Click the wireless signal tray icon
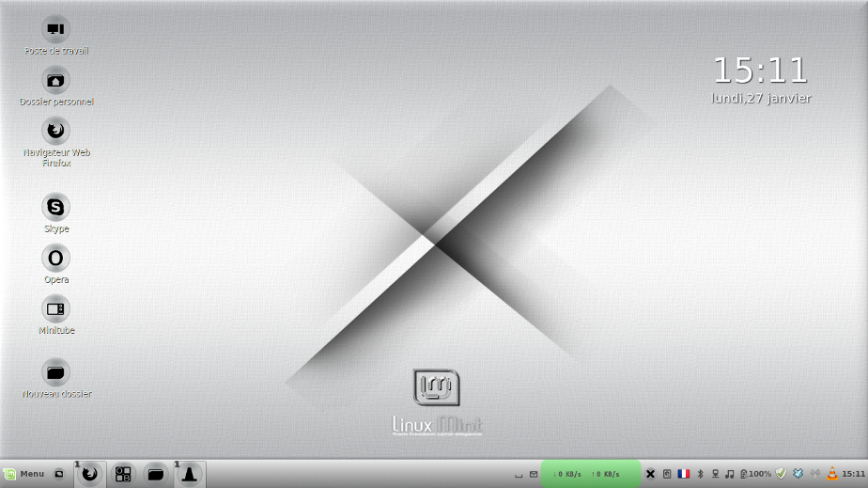 (x=814, y=474)
